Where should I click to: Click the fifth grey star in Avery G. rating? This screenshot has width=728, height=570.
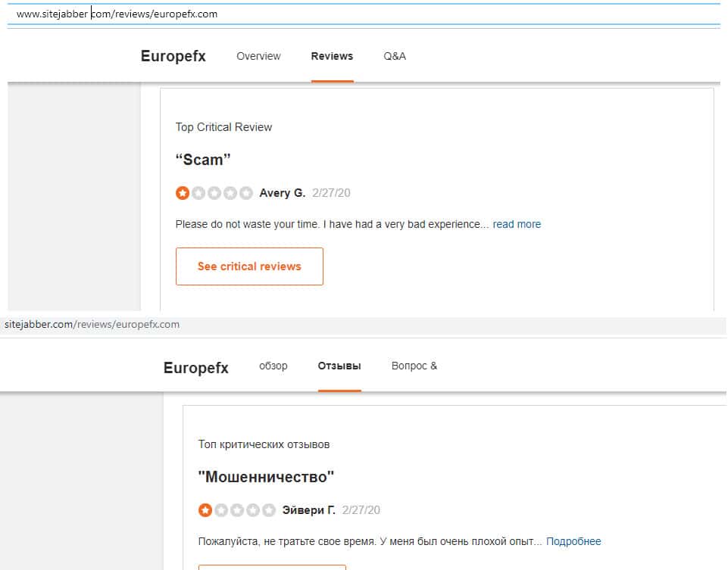click(x=246, y=193)
